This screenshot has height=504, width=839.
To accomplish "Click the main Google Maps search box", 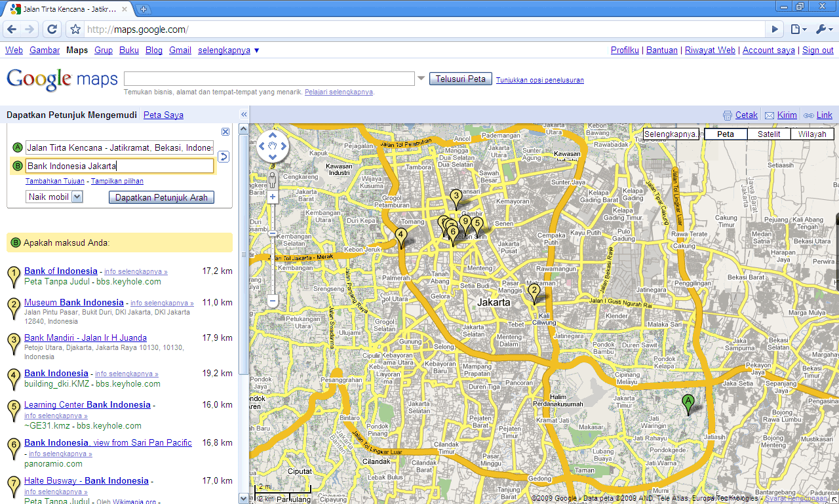I will pyautogui.click(x=269, y=79).
